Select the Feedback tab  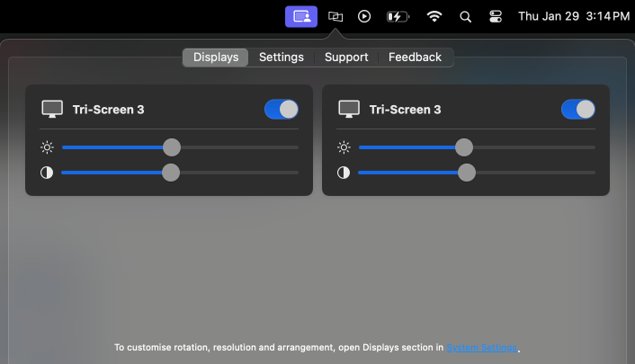(x=415, y=58)
